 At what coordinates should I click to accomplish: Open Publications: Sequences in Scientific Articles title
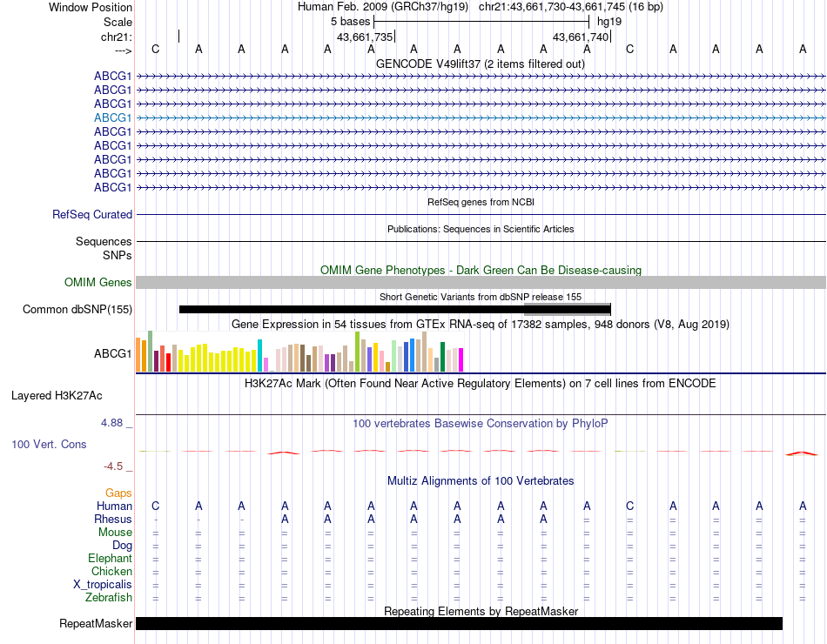[481, 229]
